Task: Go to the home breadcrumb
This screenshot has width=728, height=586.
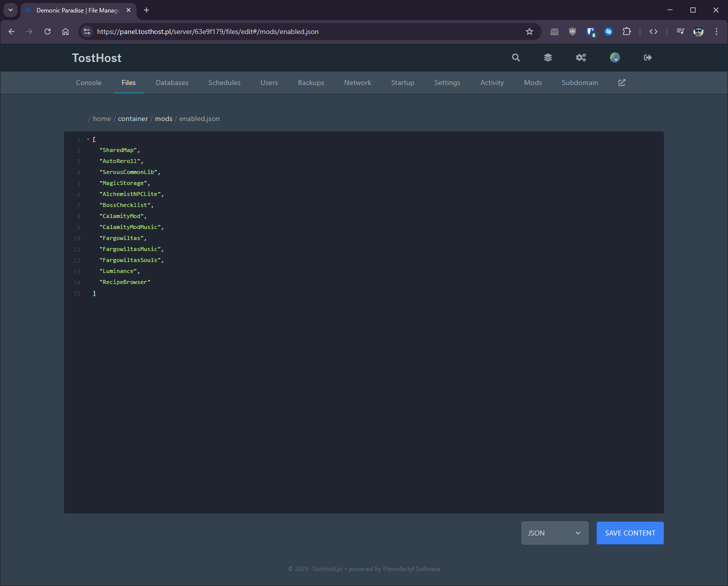Action: tap(102, 118)
